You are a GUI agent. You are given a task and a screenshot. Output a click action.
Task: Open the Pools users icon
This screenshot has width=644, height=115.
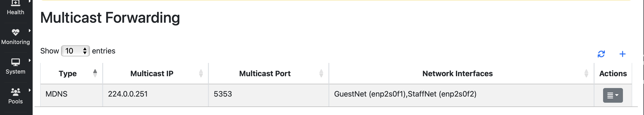(16, 92)
